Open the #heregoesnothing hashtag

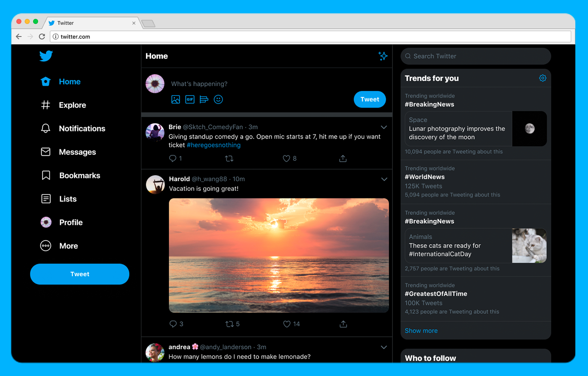(214, 145)
